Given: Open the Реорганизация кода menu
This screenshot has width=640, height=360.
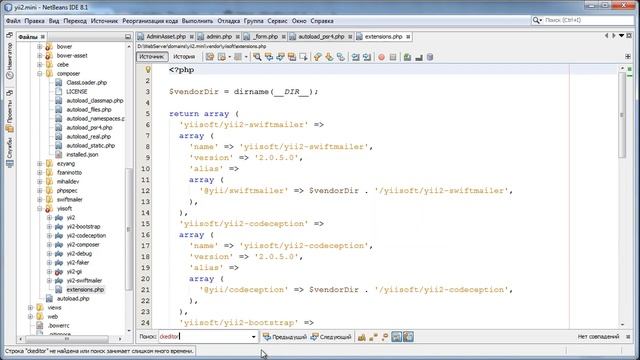Looking at the screenshot, I should [150, 21].
